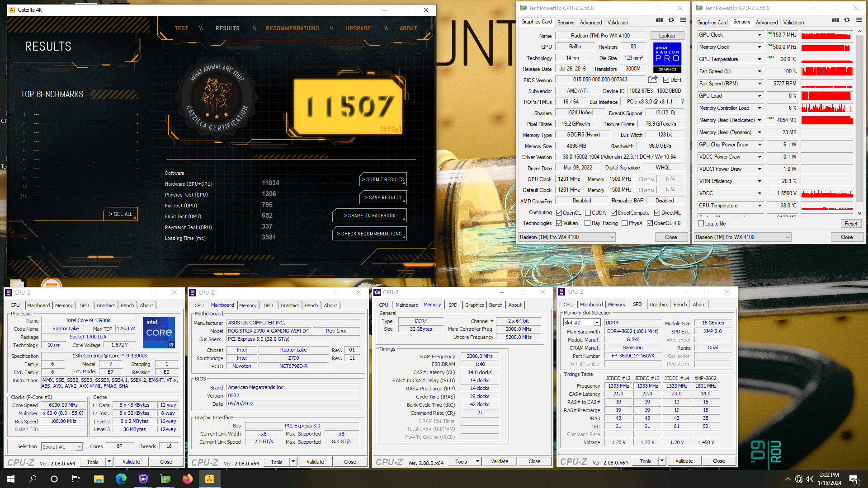The height and width of the screenshot is (488, 868).
Task: Click the Fan Speed (%) graph
Action: [x=827, y=71]
